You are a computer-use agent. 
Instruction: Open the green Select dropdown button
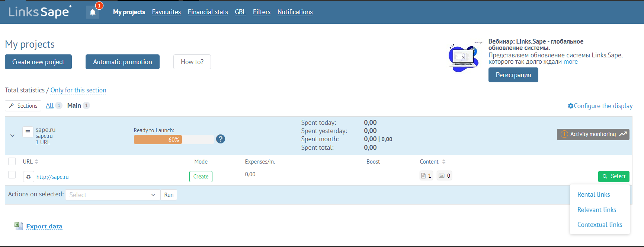pyautogui.click(x=613, y=176)
